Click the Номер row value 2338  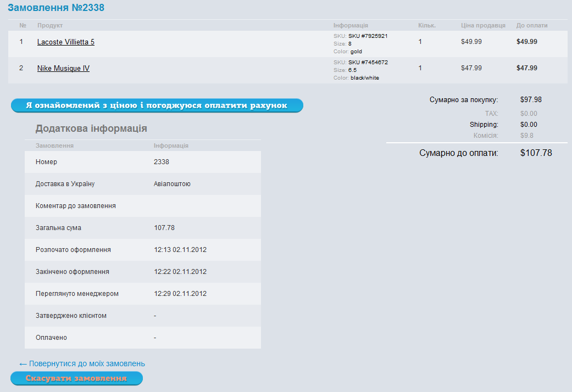[161, 162]
